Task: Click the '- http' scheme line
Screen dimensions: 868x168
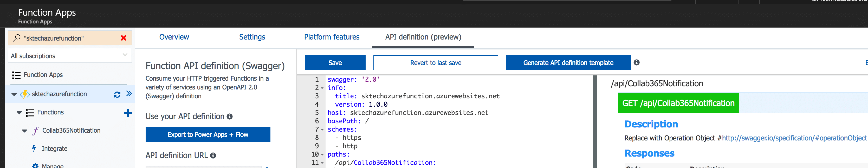Action: tap(346, 146)
